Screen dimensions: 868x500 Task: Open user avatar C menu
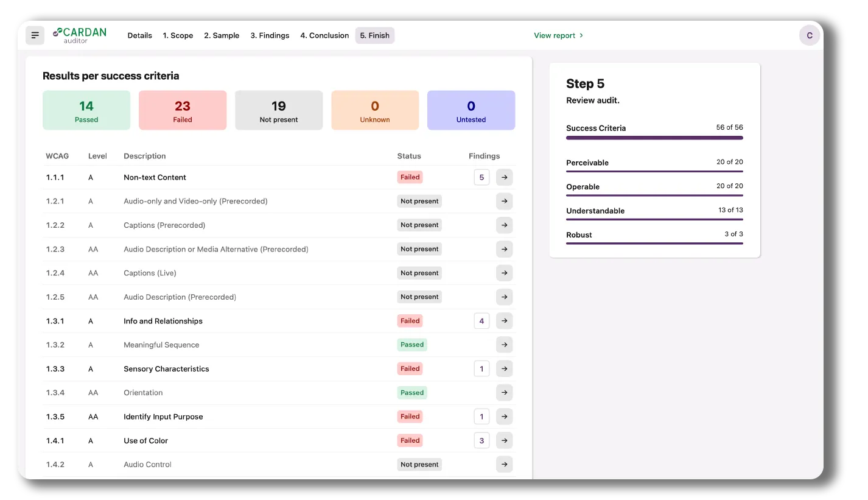point(809,35)
